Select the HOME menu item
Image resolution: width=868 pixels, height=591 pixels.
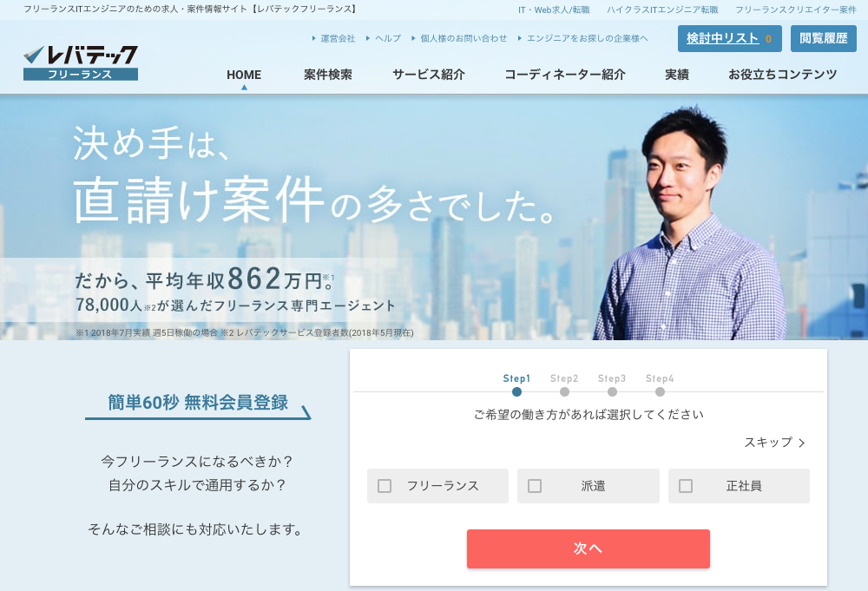coord(244,75)
